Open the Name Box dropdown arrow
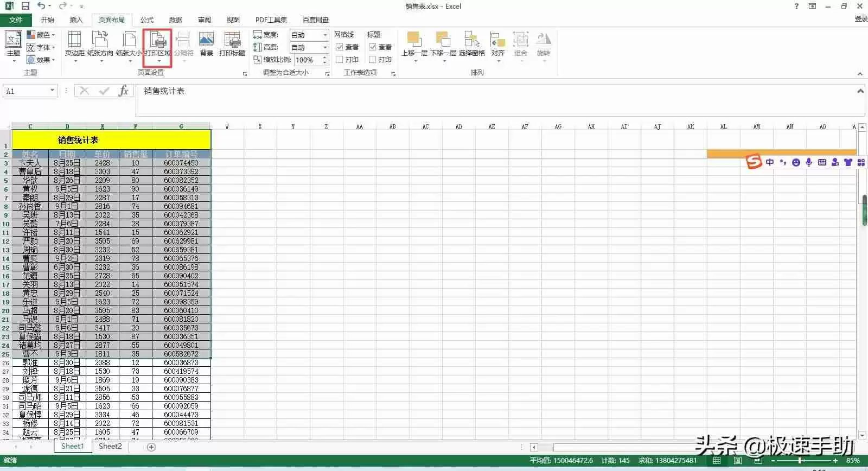868x471 pixels. click(53, 91)
